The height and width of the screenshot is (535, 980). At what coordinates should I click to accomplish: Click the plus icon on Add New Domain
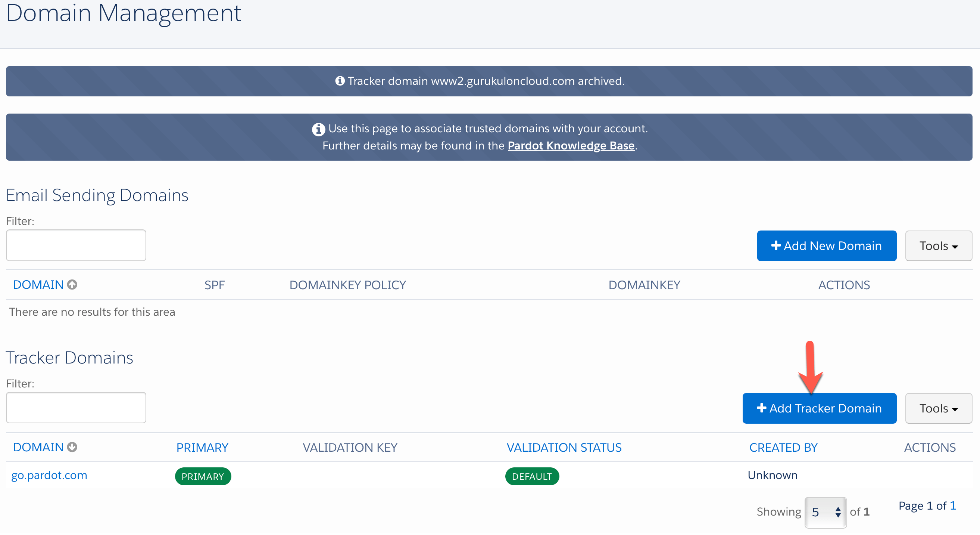point(776,245)
